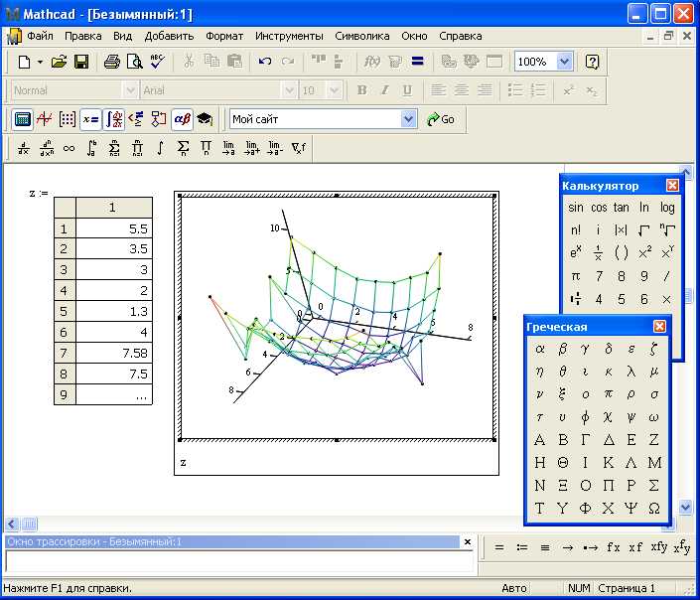
Task: Insert Greek letter Ω from Греческая palette
Action: 654,509
